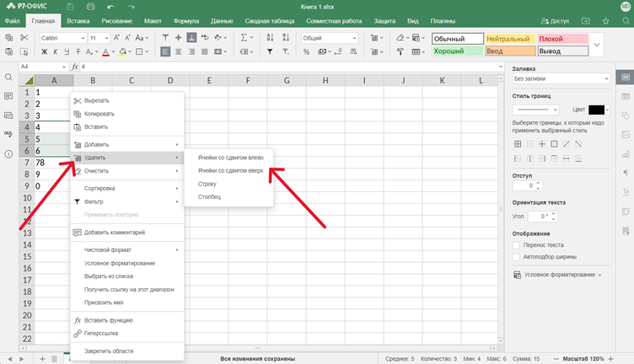Click the undo arrow icon
This screenshot has width=634, height=364.
coord(110,6)
